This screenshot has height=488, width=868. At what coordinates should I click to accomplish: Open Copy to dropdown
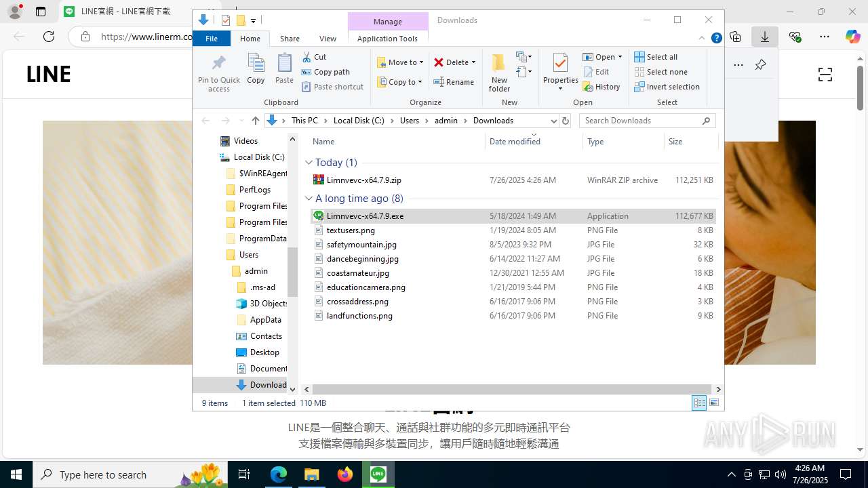click(399, 82)
